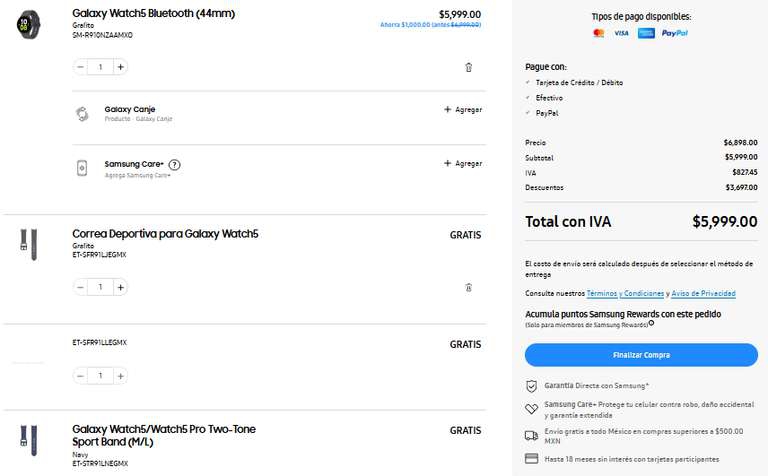Viewport: 768px width, 476px height.
Task: Click the quantity field for ET-SFR91LLEGMX
Action: point(100,376)
